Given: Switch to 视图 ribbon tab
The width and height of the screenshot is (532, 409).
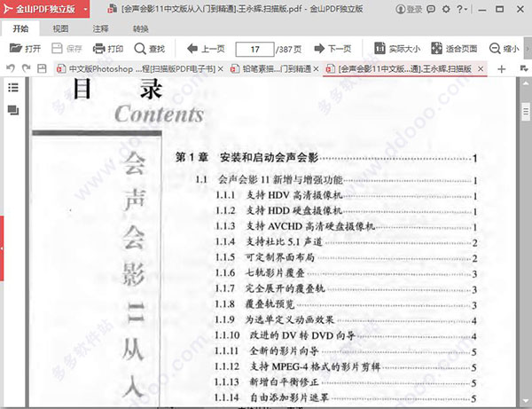Looking at the screenshot, I should 60,29.
